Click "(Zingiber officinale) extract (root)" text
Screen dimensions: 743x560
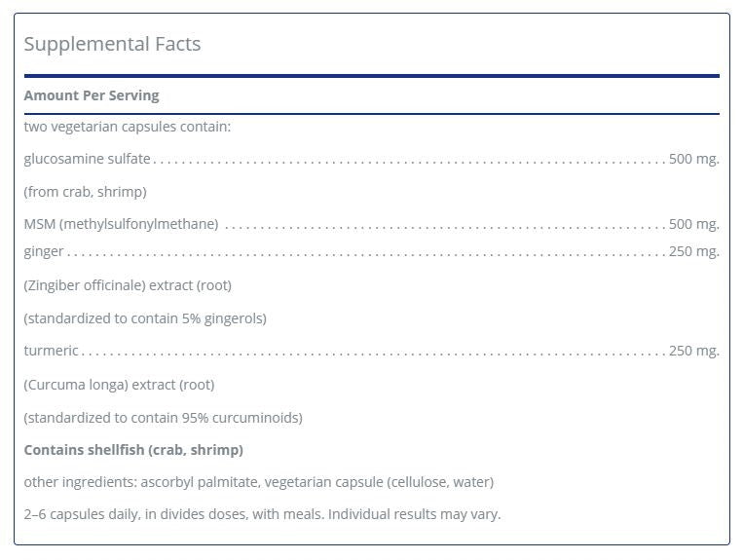128,285
